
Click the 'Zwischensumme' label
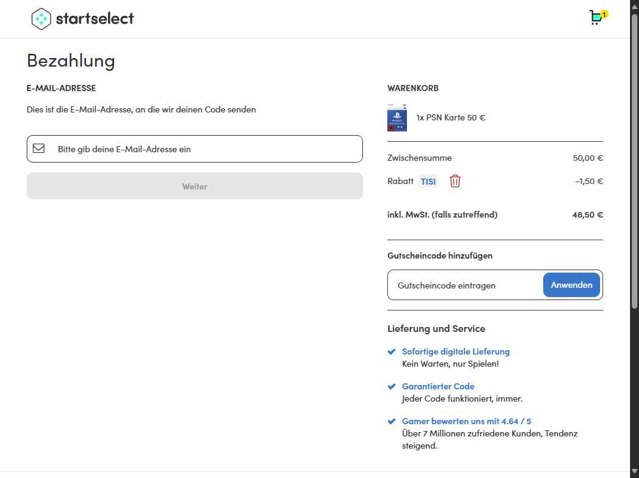click(419, 158)
